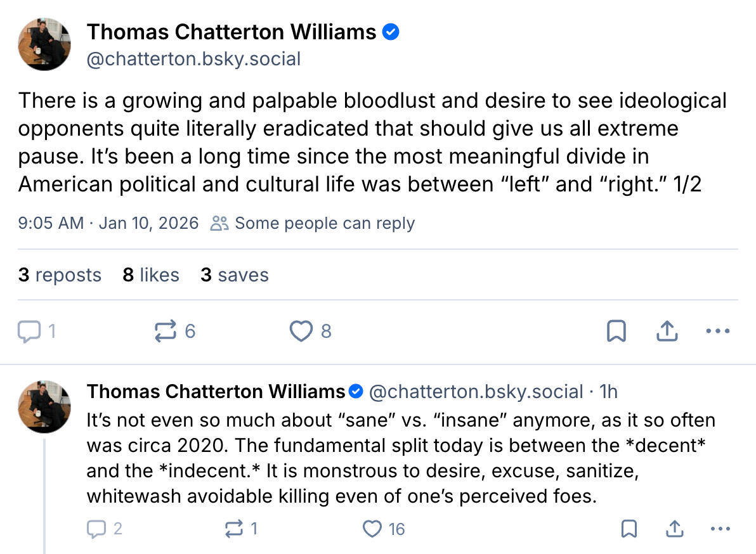Open three-dot menu on second post
Viewport: 756px width, 554px height.
click(721, 529)
